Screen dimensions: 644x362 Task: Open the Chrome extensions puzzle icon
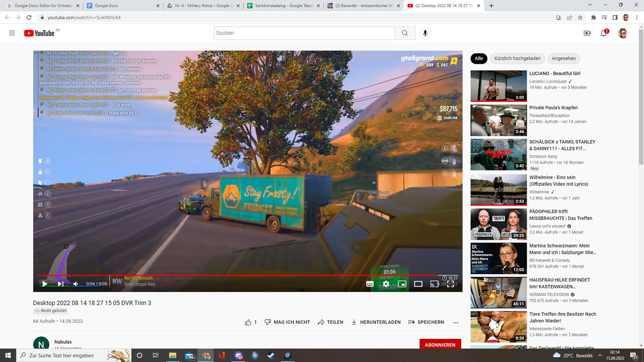click(594, 17)
